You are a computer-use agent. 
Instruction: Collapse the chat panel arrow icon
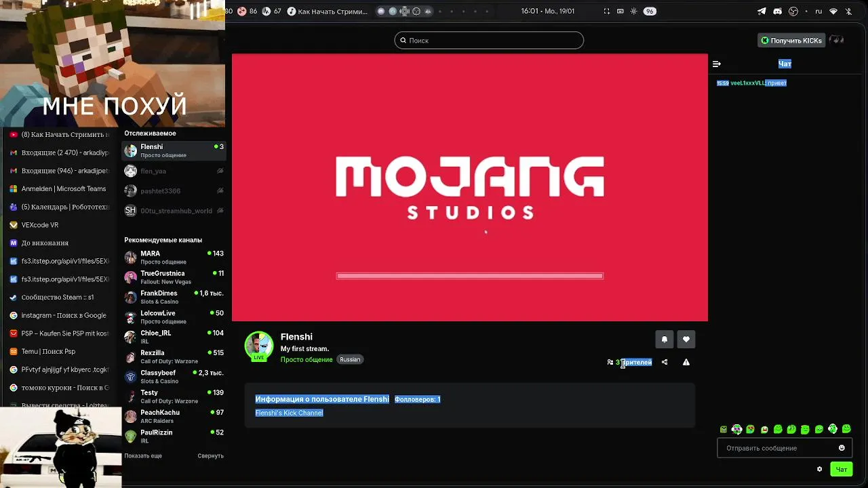coord(717,64)
